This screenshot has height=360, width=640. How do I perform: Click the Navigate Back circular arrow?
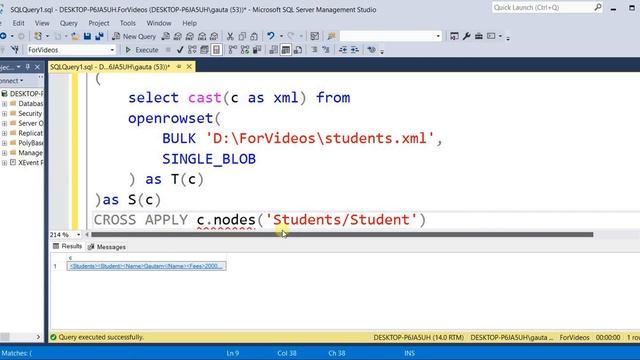coord(3,36)
